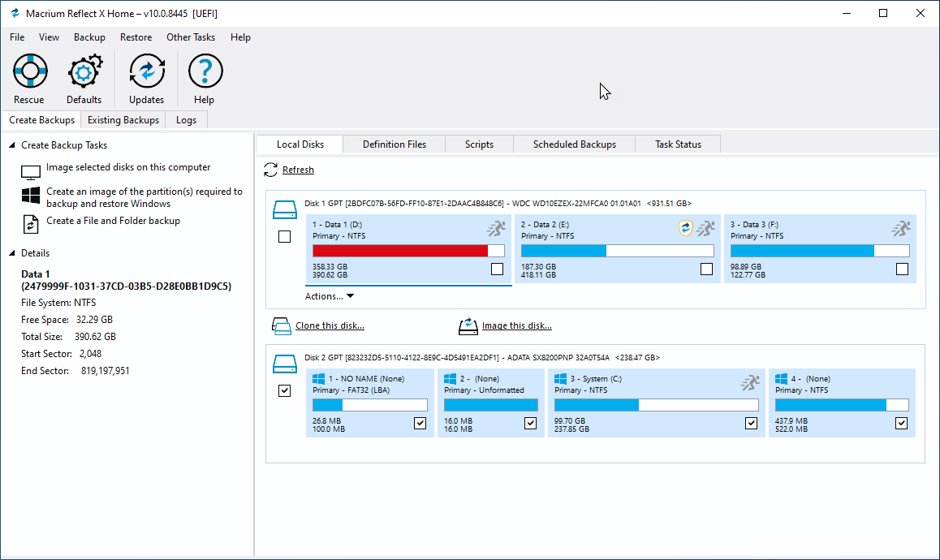Click the usage bar of System (C:)
The image size is (940, 560).
pos(657,405)
